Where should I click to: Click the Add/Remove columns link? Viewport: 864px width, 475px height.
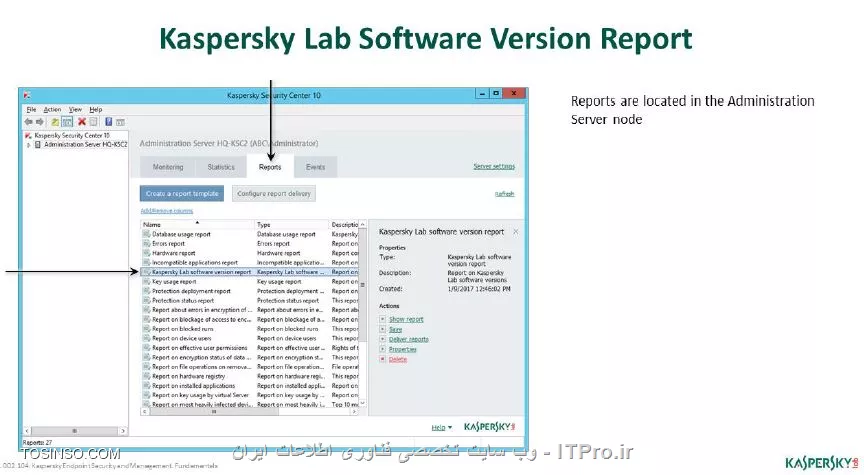[x=166, y=210]
